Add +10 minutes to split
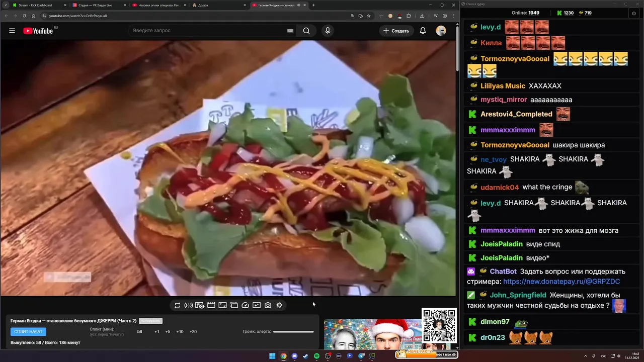The width and height of the screenshot is (644, 362). (180, 332)
